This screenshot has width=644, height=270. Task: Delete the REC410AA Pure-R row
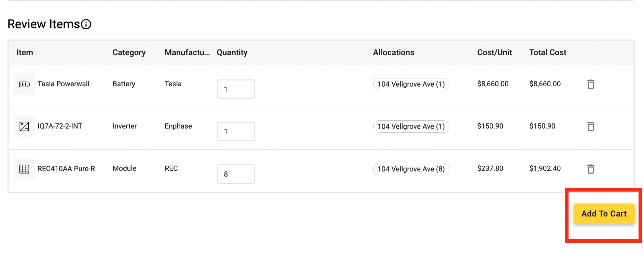click(590, 169)
